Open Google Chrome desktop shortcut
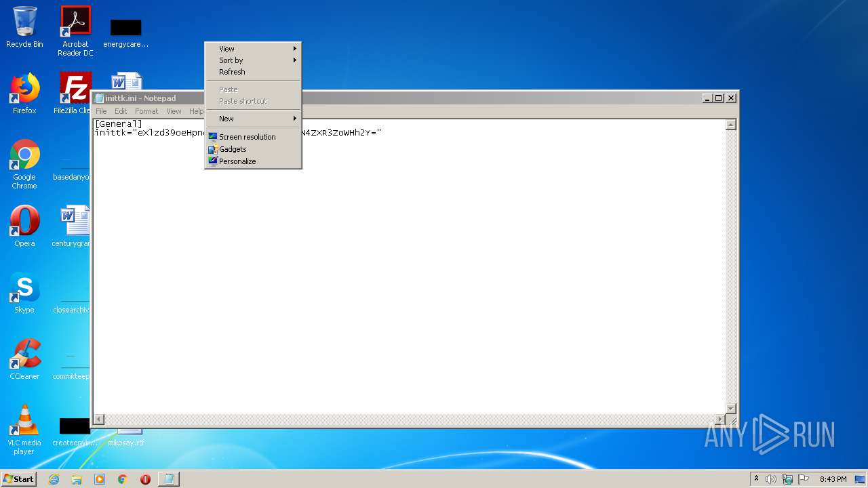 point(24,164)
